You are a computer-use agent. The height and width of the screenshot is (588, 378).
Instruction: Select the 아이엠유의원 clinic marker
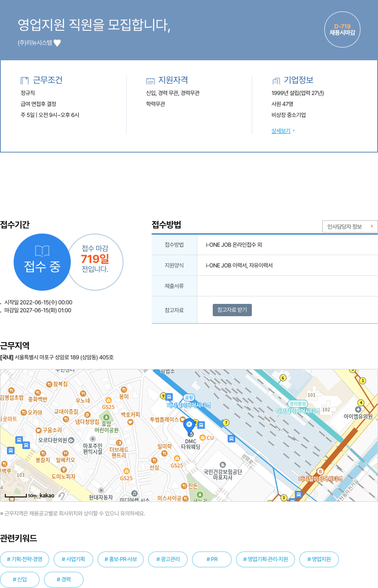[358, 409]
